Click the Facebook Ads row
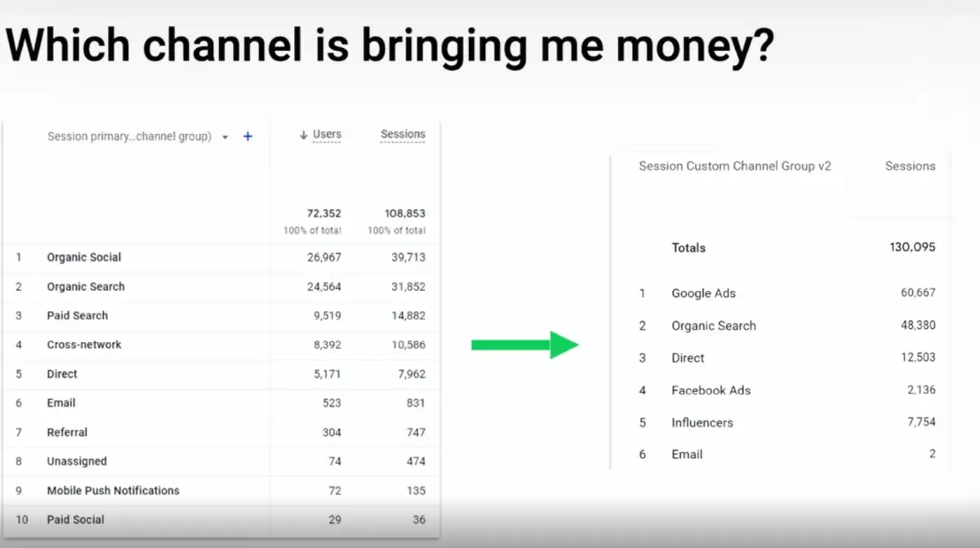 [x=710, y=390]
